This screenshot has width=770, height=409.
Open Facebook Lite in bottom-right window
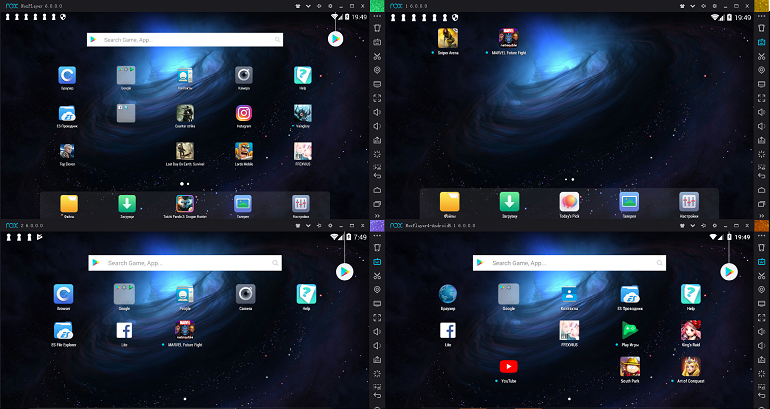pyautogui.click(x=447, y=330)
